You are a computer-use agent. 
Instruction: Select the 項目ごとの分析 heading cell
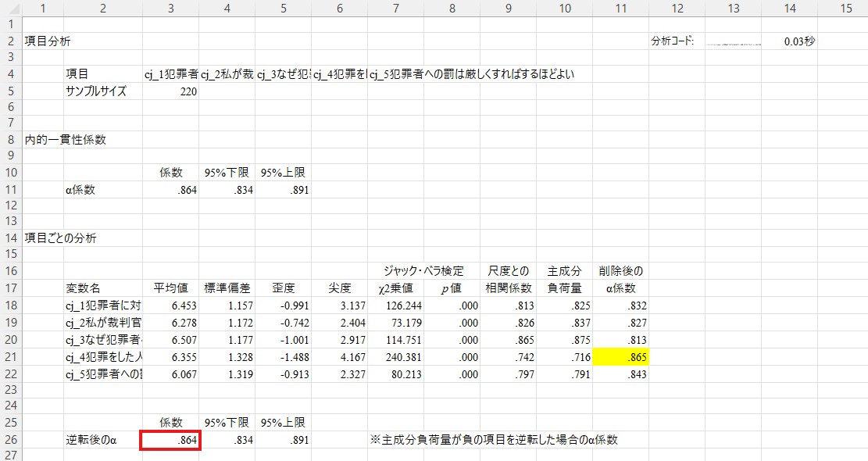click(60, 238)
